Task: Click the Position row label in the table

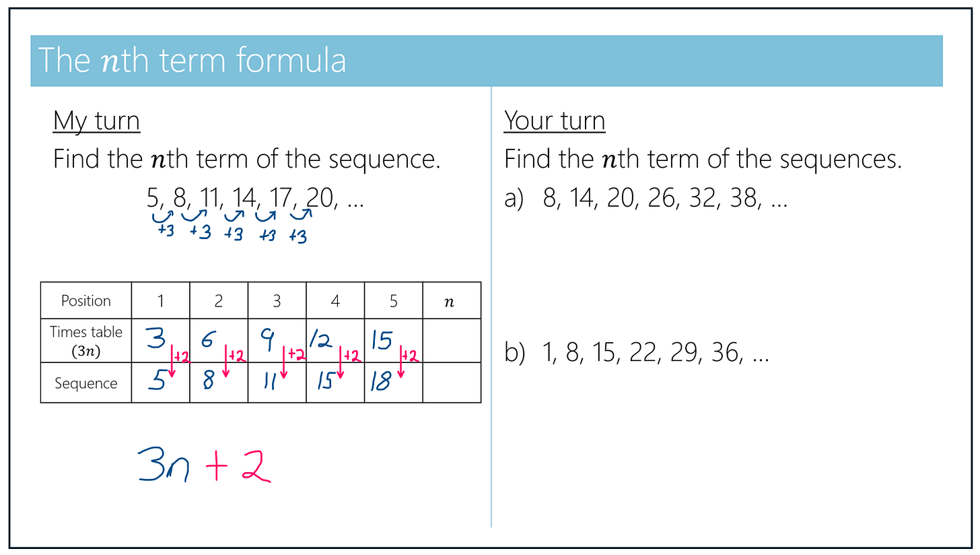Action: 86,300
